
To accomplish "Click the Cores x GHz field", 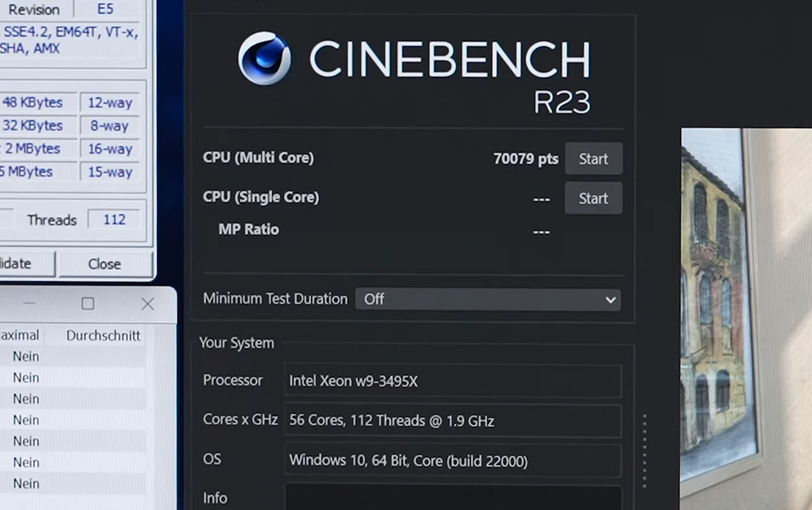I will [x=452, y=421].
